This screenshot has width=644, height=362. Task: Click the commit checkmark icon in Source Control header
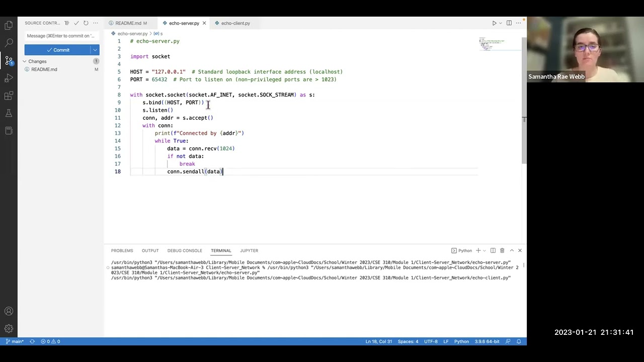coord(76,23)
